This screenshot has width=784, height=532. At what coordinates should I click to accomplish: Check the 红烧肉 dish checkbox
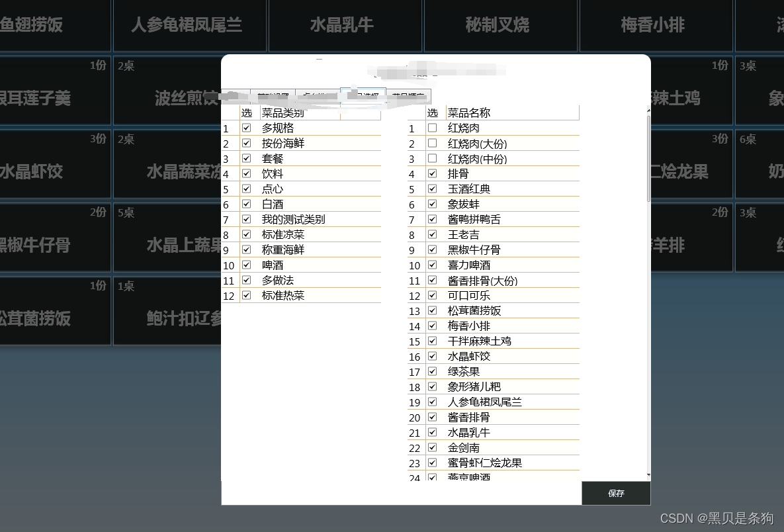pyautogui.click(x=431, y=128)
